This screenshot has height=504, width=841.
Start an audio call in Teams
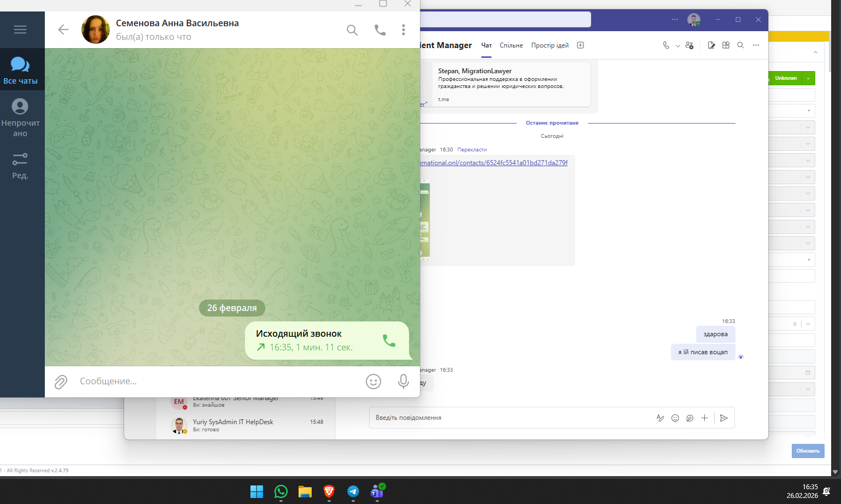[666, 45]
